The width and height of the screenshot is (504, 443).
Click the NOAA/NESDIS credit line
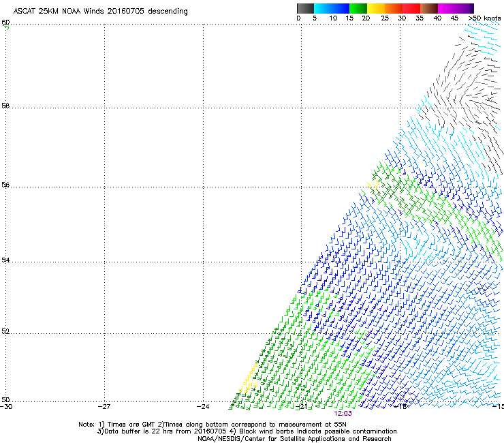click(x=294, y=439)
